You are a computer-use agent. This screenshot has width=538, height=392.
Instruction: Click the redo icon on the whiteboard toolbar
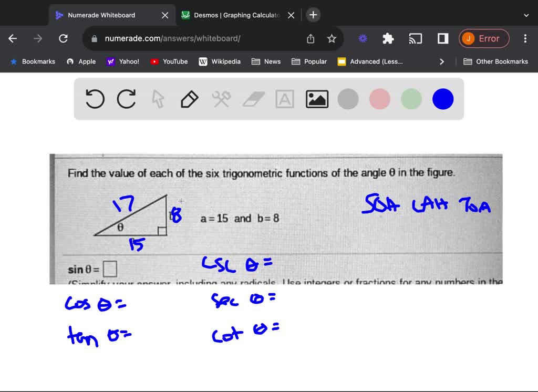click(x=126, y=99)
